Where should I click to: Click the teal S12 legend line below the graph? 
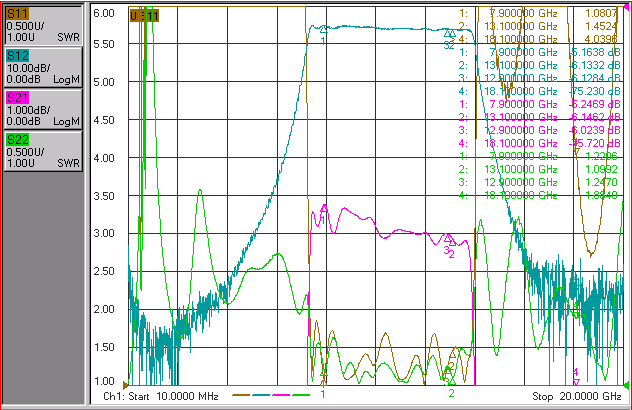point(261,395)
